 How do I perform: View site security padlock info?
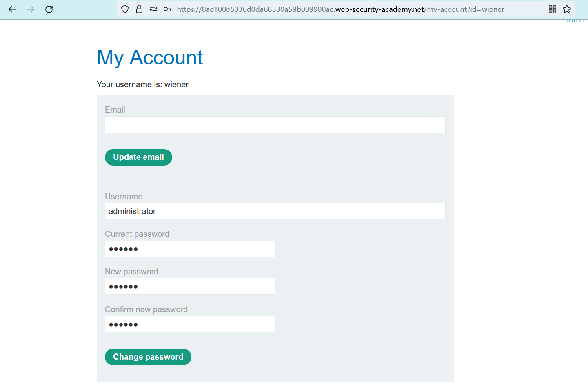(139, 9)
